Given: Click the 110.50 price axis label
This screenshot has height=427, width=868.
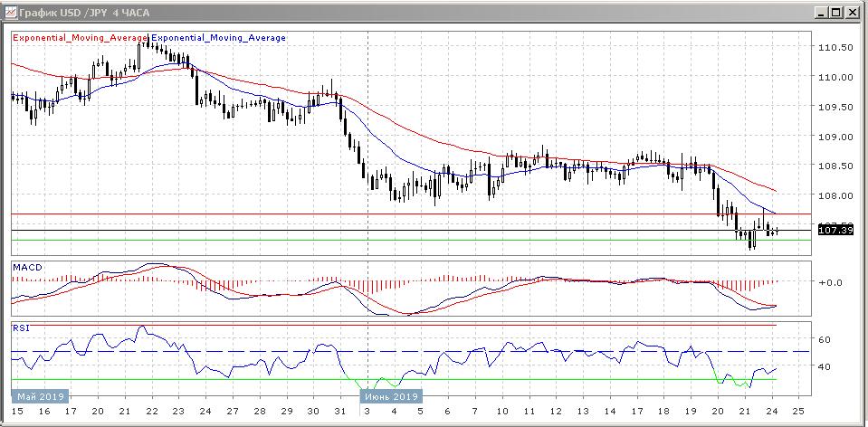Looking at the screenshot, I should coord(837,48).
